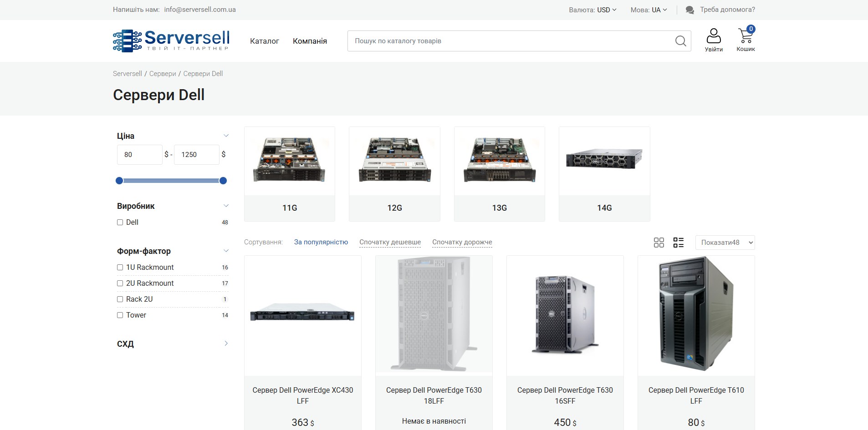Image resolution: width=868 pixels, height=430 pixels.
Task: Click the chat bubble help icon
Action: click(x=689, y=10)
